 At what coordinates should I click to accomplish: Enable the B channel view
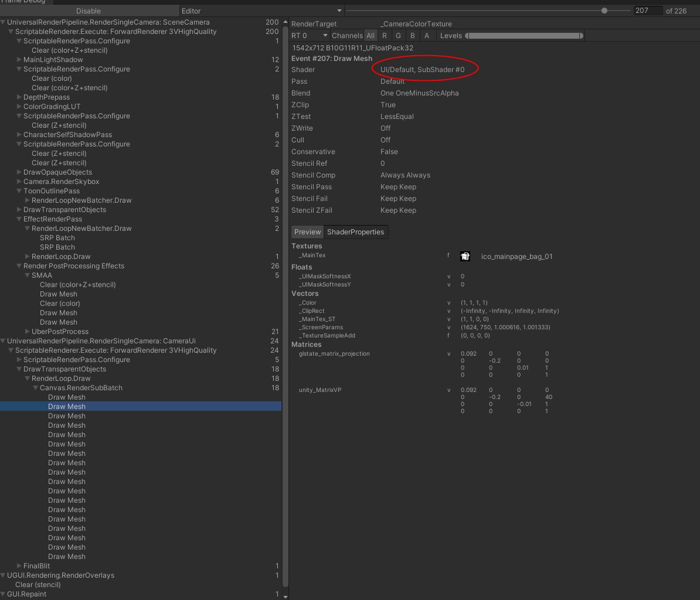(x=413, y=36)
